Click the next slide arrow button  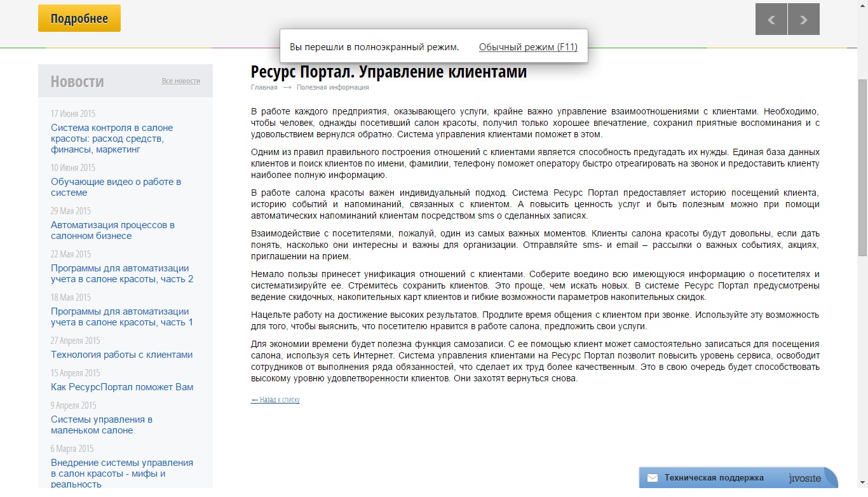(x=804, y=19)
